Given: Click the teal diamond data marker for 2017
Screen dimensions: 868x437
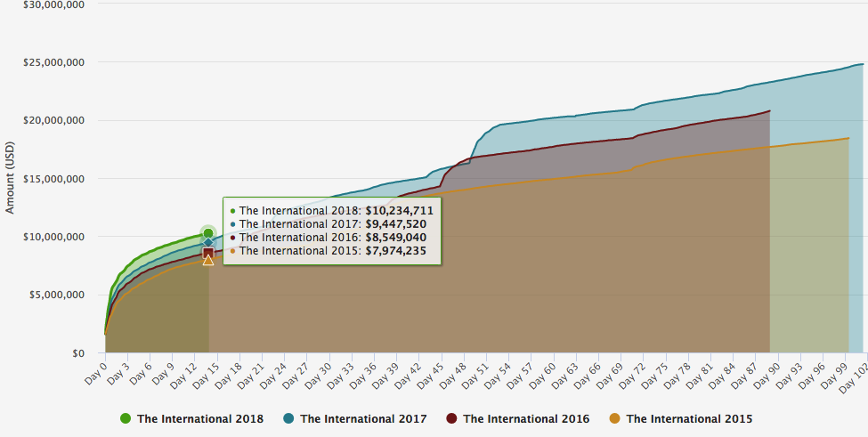Looking at the screenshot, I should [208, 242].
